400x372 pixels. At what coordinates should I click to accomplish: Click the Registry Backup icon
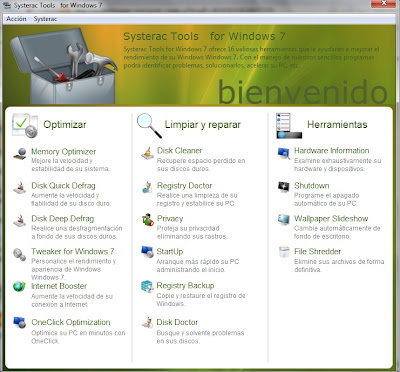tap(147, 286)
